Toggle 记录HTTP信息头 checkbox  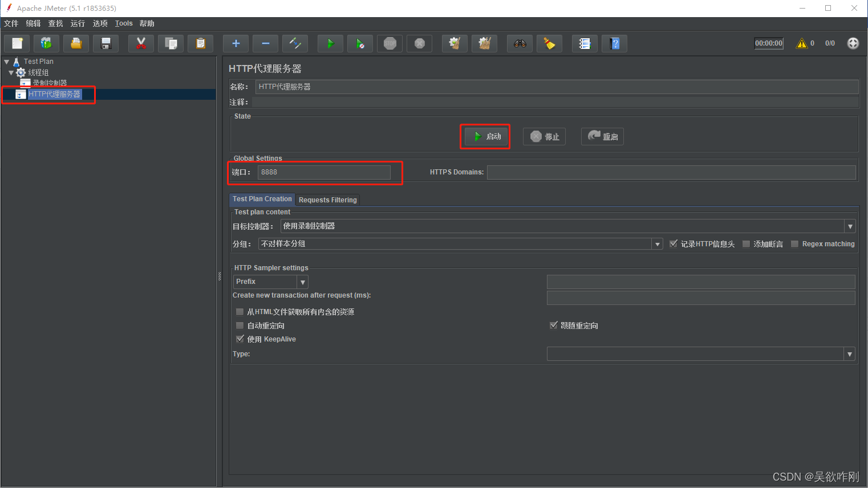674,243
